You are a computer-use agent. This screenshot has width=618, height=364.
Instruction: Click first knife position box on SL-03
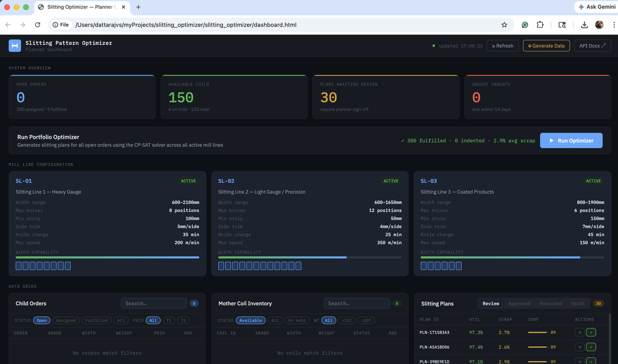click(x=423, y=266)
